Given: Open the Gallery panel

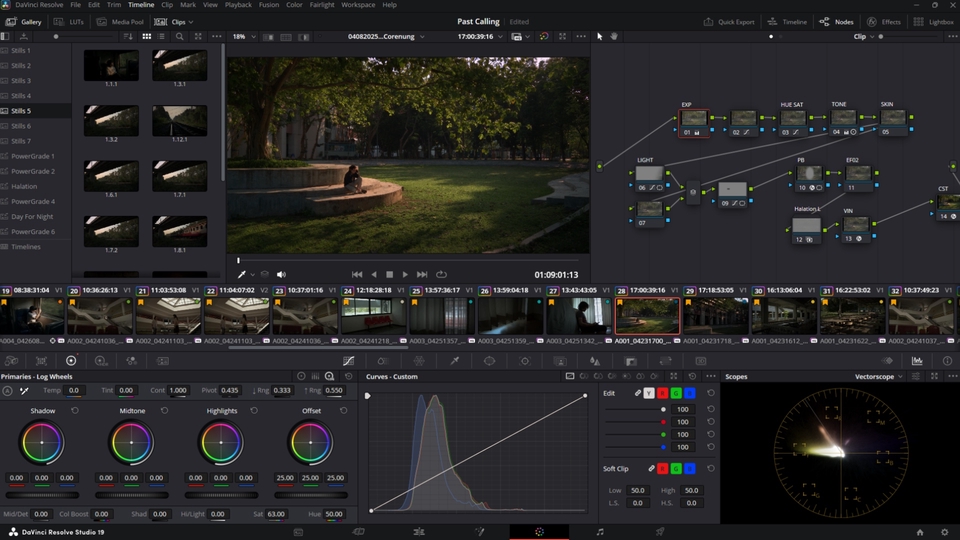Looking at the screenshot, I should [x=23, y=21].
